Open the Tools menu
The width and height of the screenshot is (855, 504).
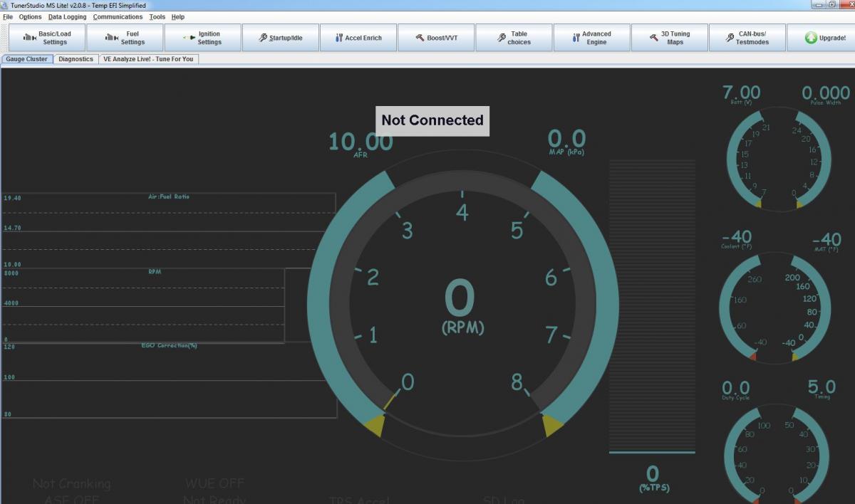click(157, 16)
